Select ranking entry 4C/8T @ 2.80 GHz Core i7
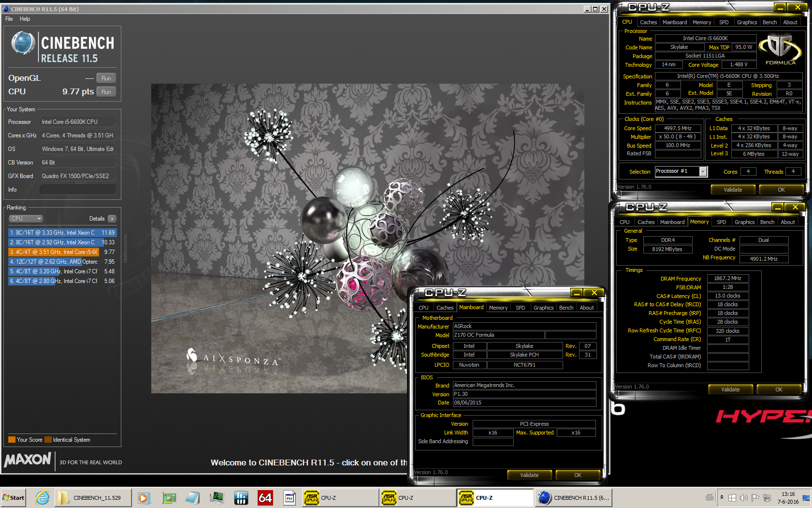The height and width of the screenshot is (508, 812). click(x=62, y=281)
